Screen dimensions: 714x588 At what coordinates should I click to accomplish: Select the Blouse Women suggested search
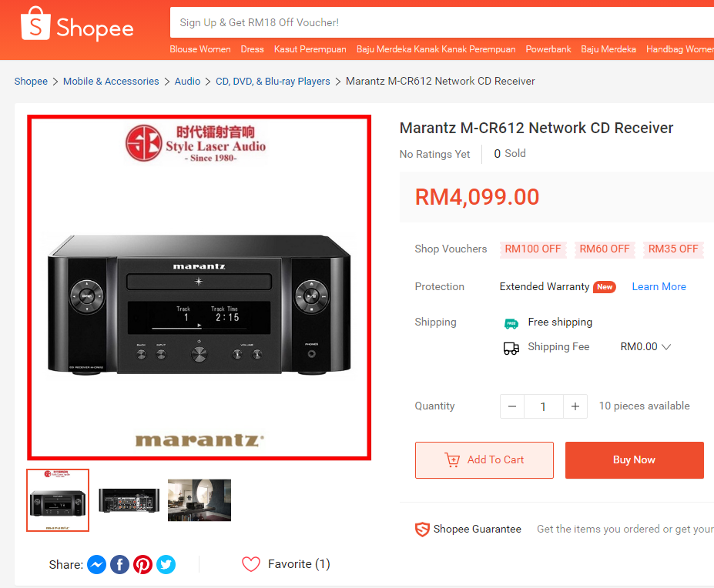[x=200, y=49]
